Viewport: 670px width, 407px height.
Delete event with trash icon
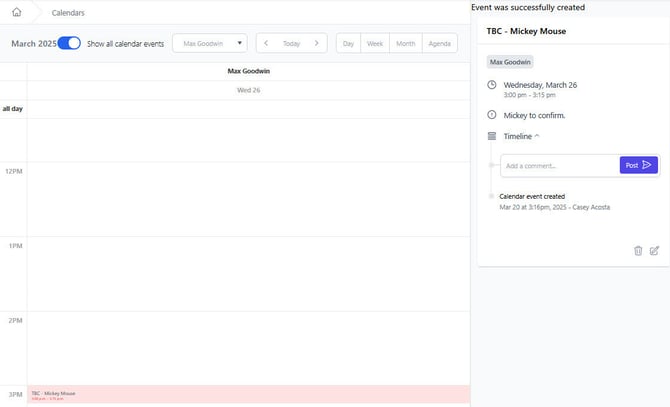point(638,251)
